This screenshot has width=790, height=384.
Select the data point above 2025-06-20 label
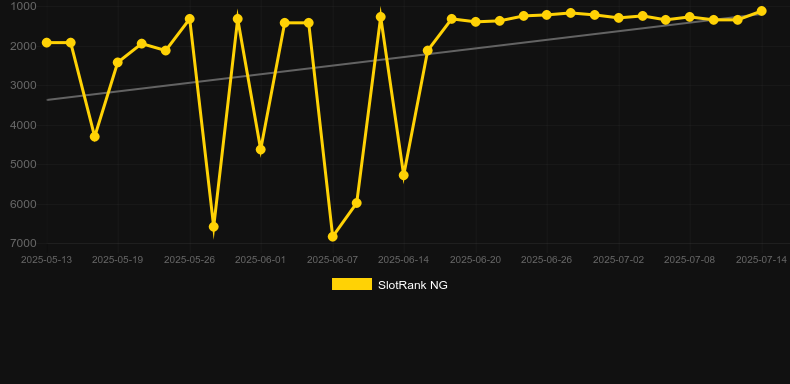click(476, 22)
